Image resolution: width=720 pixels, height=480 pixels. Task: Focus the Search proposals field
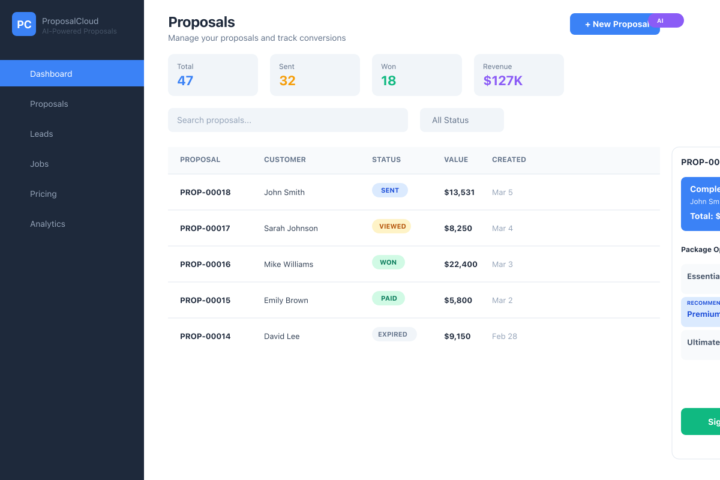[x=287, y=120]
